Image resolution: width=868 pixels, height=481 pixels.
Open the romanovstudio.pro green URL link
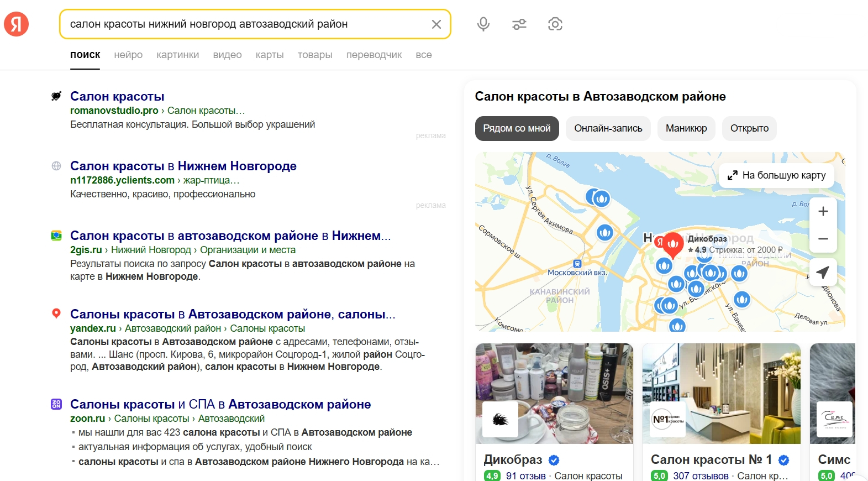pyautogui.click(x=114, y=111)
